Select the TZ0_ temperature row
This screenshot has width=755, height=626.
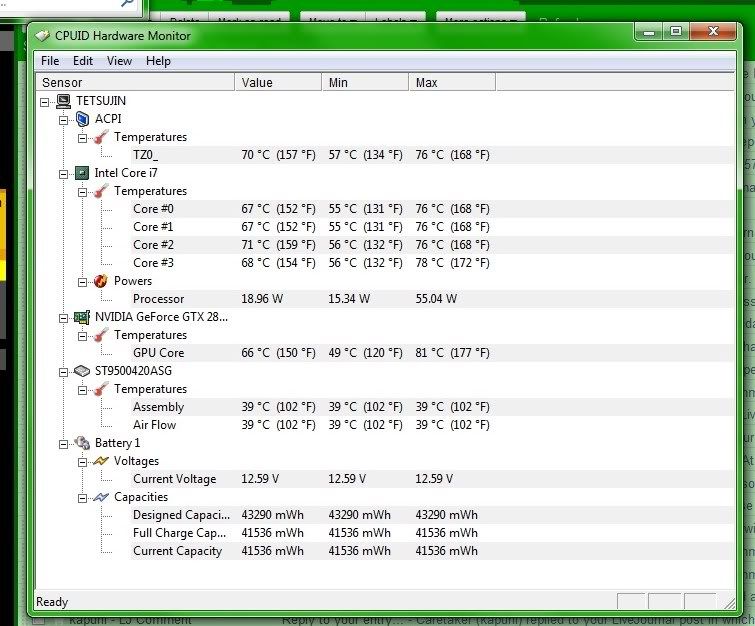coord(432,155)
